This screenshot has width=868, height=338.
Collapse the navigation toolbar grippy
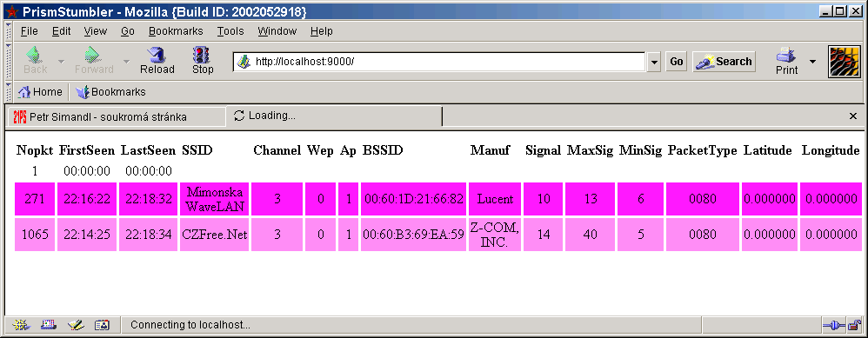(x=9, y=61)
